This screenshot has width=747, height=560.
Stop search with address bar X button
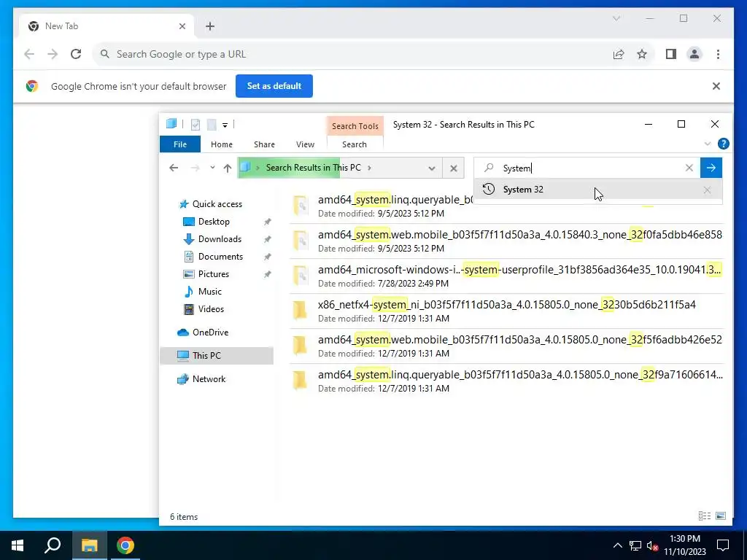point(454,168)
